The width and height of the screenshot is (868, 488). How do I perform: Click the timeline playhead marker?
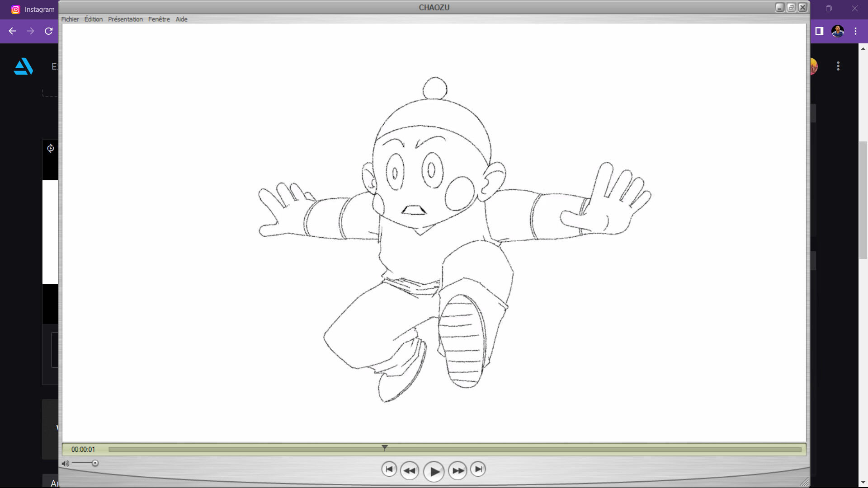point(385,448)
